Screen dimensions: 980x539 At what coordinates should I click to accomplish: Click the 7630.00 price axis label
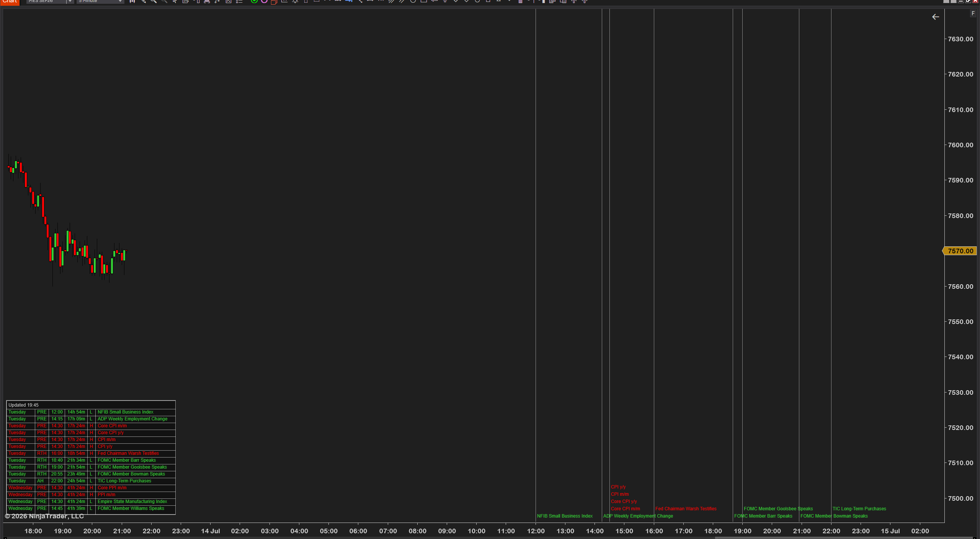[x=960, y=39]
